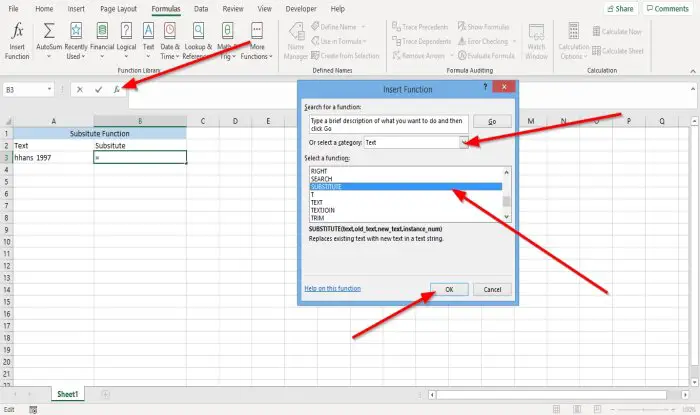This screenshot has height=415, width=700.
Task: Open the Name Manager
Action: click(296, 41)
